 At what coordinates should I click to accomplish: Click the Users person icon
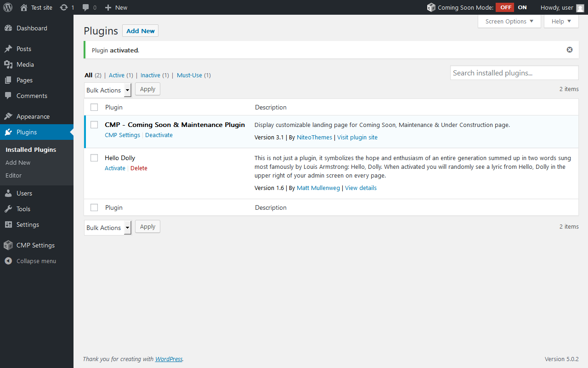tap(8, 193)
